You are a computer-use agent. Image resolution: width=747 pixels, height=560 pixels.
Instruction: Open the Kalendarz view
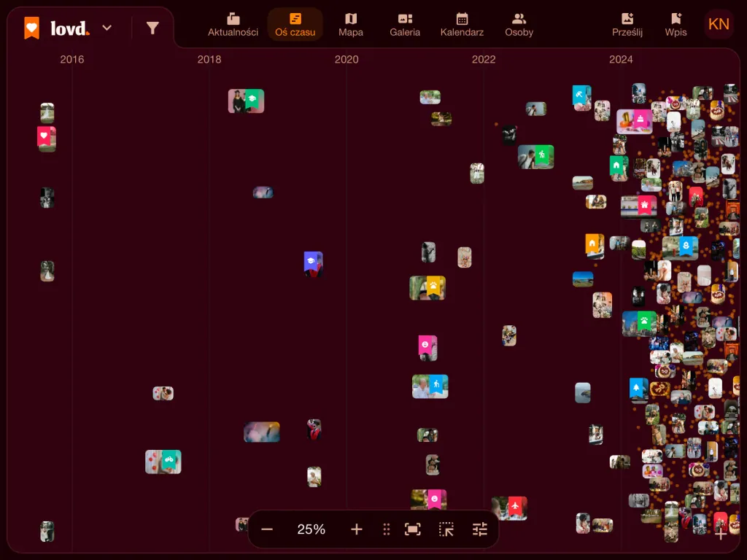462,25
